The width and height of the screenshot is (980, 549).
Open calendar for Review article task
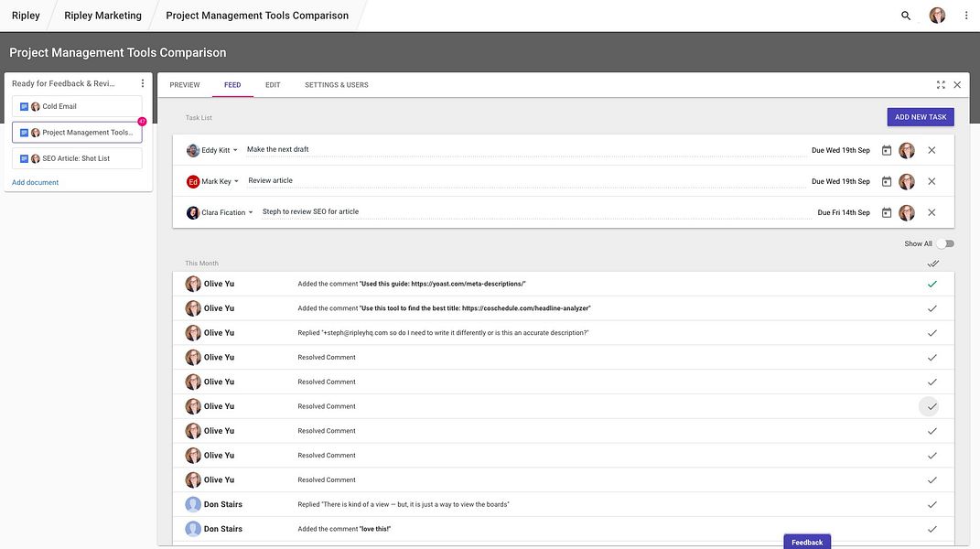coord(887,181)
